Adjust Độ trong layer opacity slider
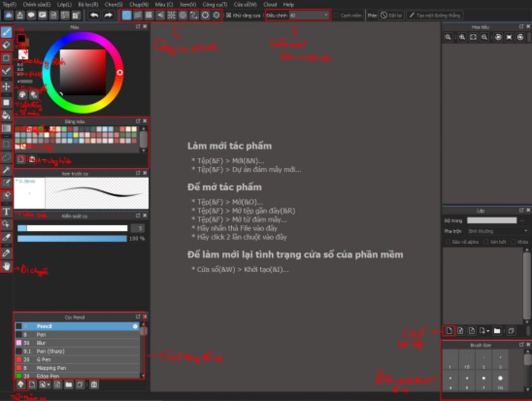The height and width of the screenshot is (401, 532). tap(491, 221)
